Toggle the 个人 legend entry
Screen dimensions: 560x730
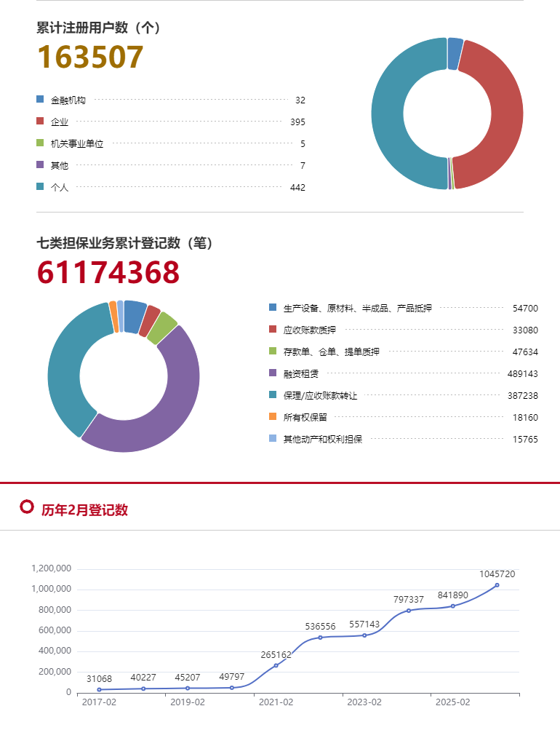pyautogui.click(x=59, y=188)
